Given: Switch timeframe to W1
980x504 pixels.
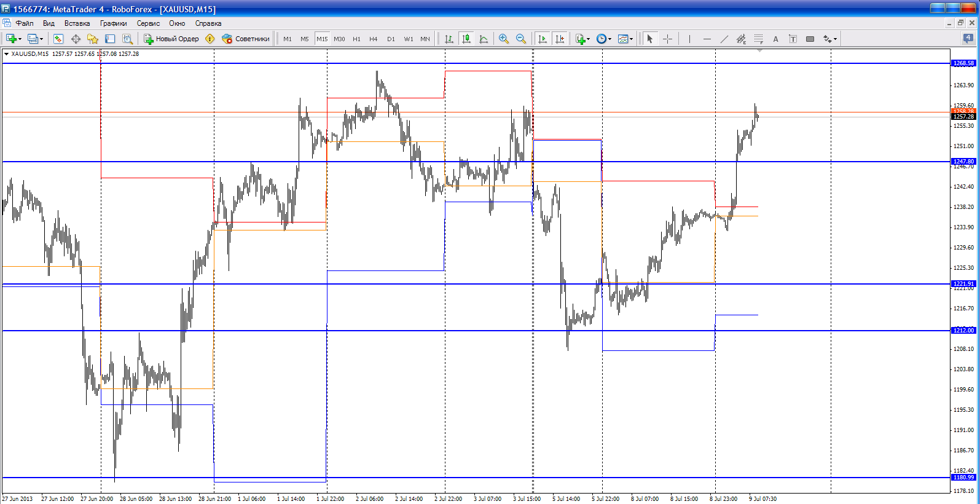Looking at the screenshot, I should tap(409, 39).
